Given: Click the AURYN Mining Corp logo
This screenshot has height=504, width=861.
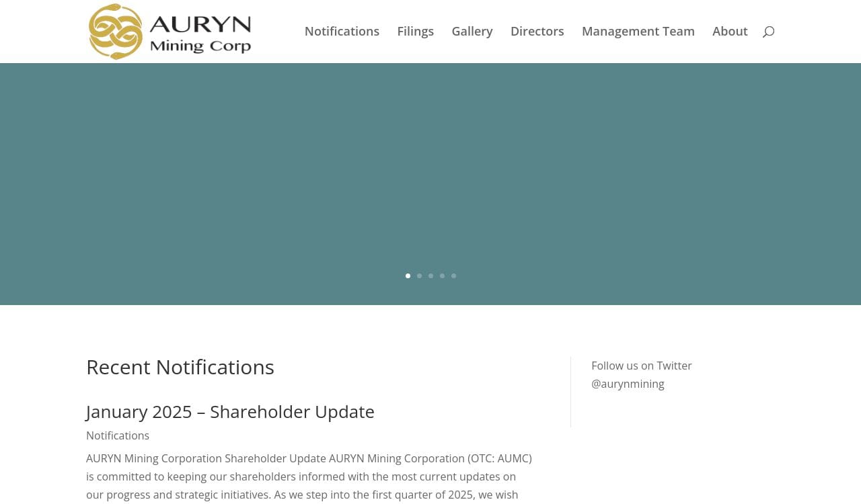Looking at the screenshot, I should 170,32.
